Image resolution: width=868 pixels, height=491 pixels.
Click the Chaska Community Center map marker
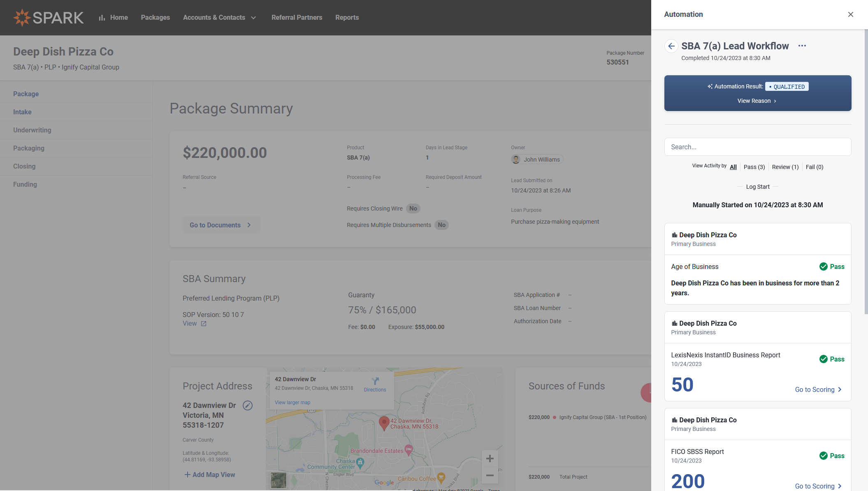360,463
